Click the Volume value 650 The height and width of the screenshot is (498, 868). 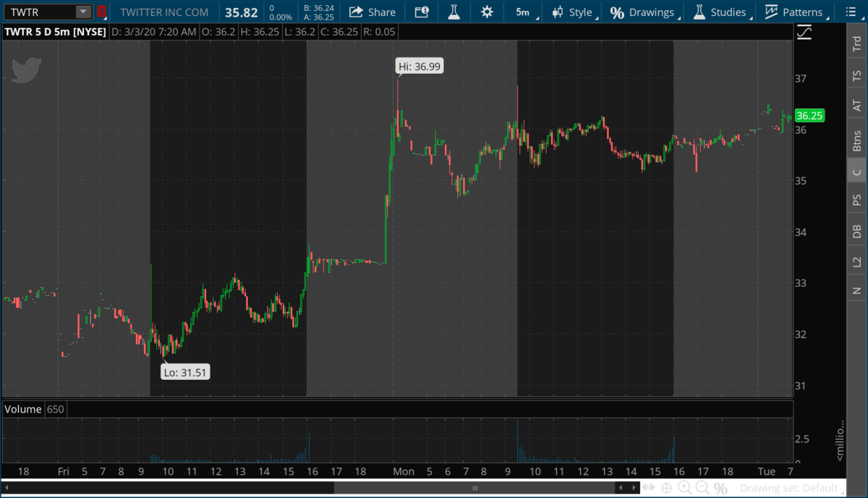click(56, 409)
